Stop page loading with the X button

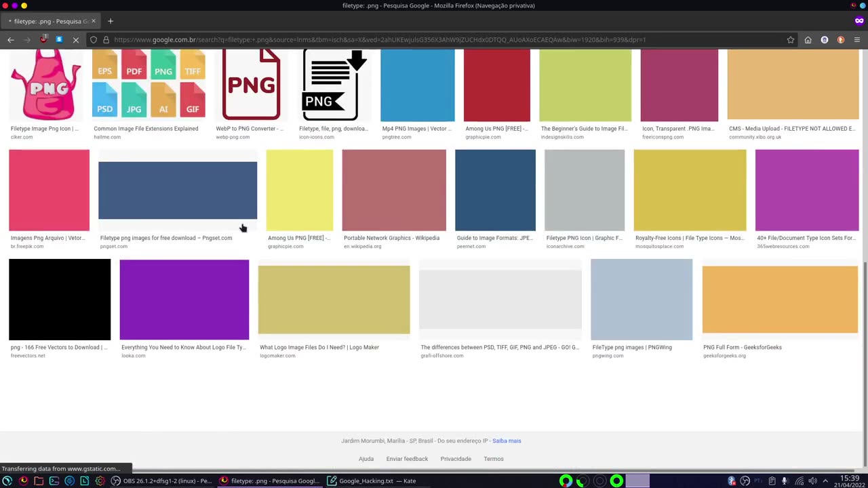click(76, 40)
